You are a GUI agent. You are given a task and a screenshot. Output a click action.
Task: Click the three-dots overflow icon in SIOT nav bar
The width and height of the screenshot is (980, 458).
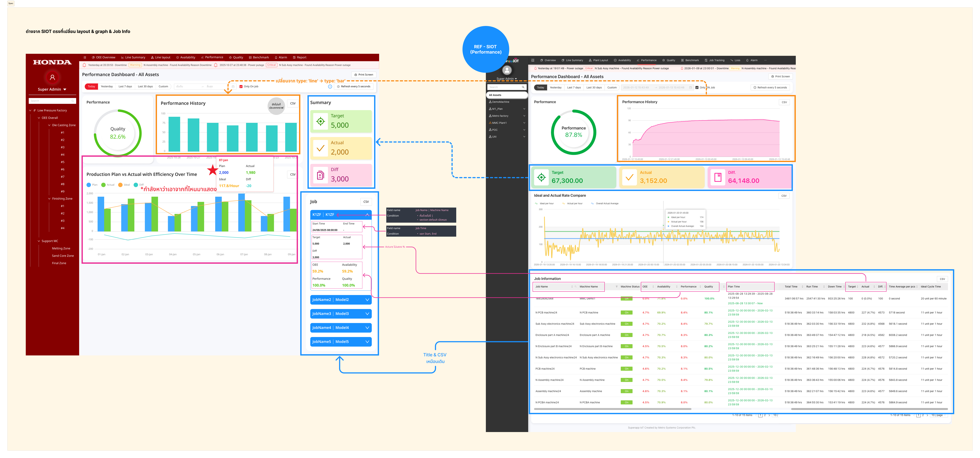pos(765,60)
